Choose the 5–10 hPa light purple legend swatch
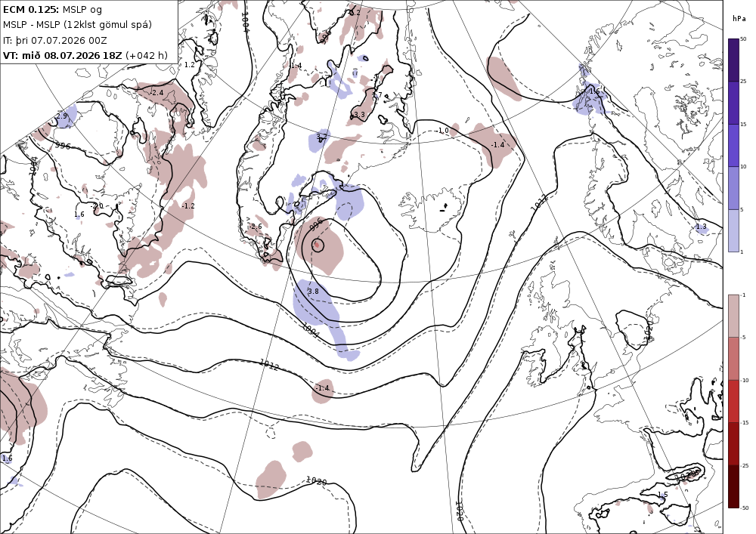The width and height of the screenshot is (756, 534). tap(733, 188)
